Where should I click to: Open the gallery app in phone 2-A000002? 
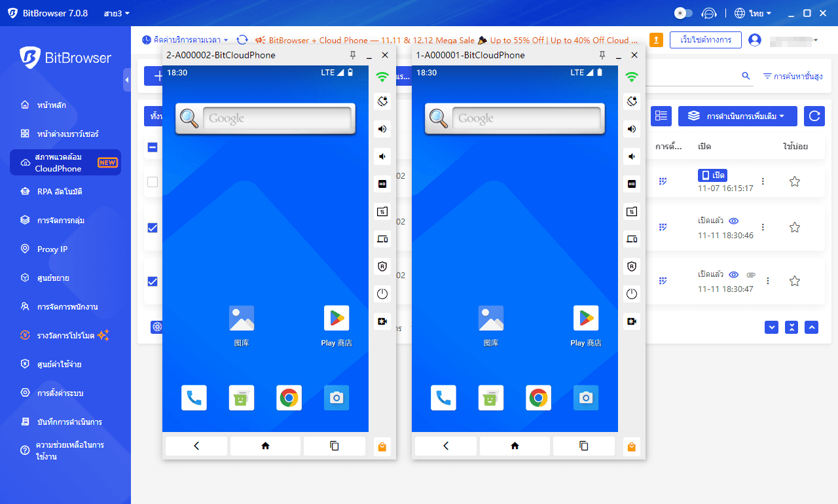coord(242,318)
